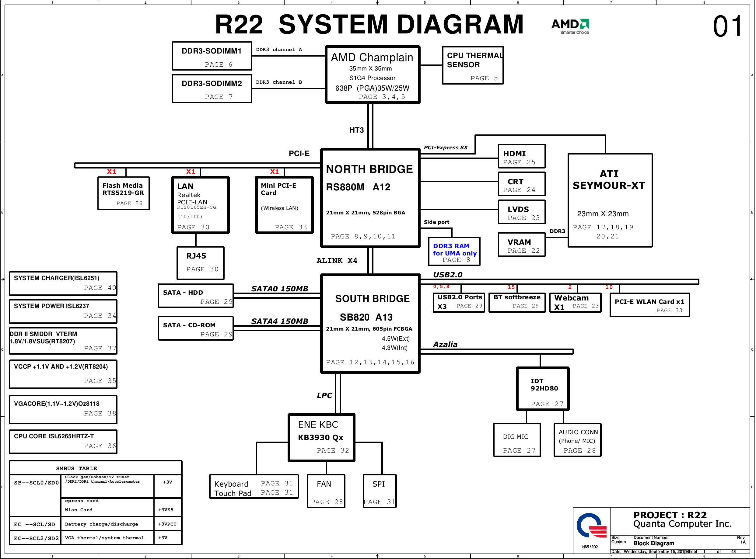Click the USB2.0 bus label
Viewport: 756px width, 559px height.
tap(448, 275)
